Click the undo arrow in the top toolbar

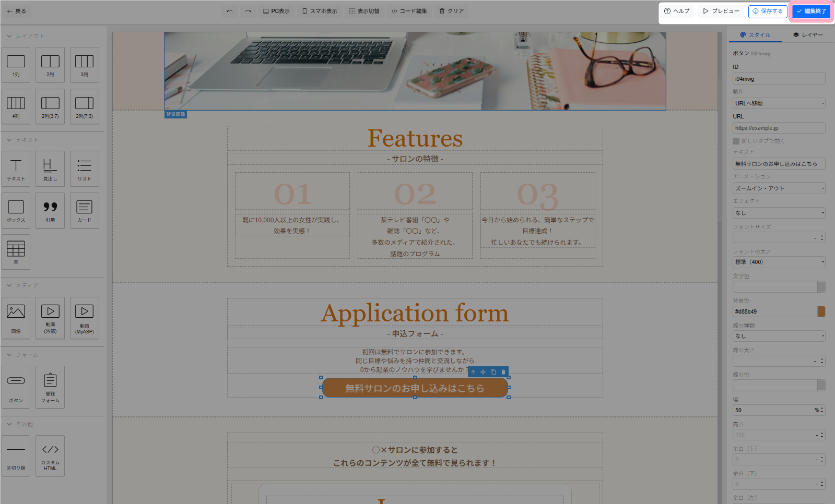point(230,11)
